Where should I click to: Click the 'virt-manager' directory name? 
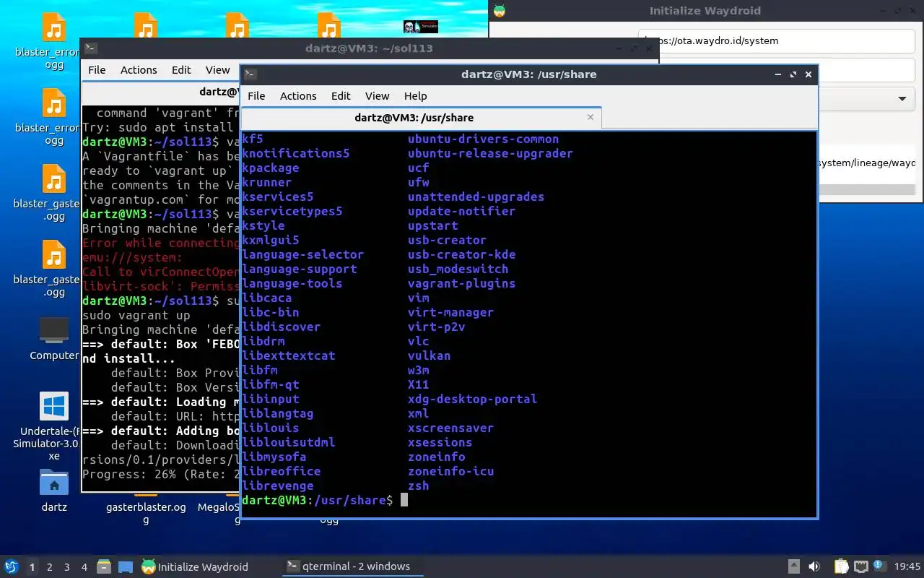[x=450, y=312]
